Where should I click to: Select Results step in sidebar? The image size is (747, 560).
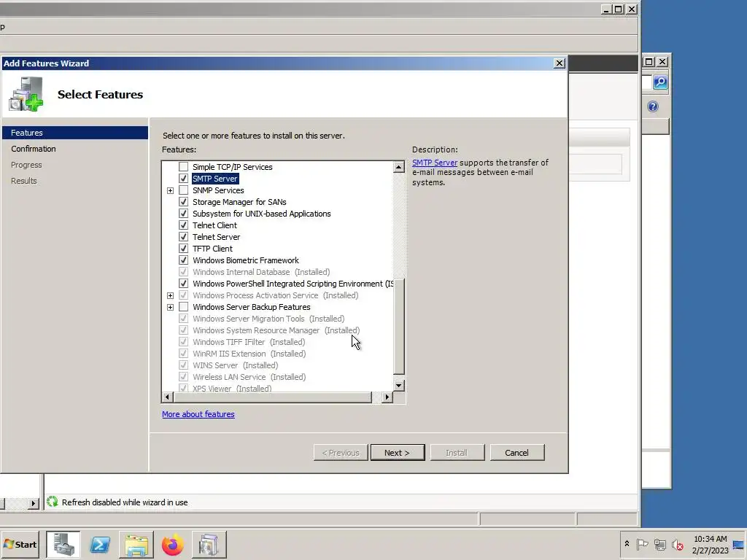pos(24,181)
